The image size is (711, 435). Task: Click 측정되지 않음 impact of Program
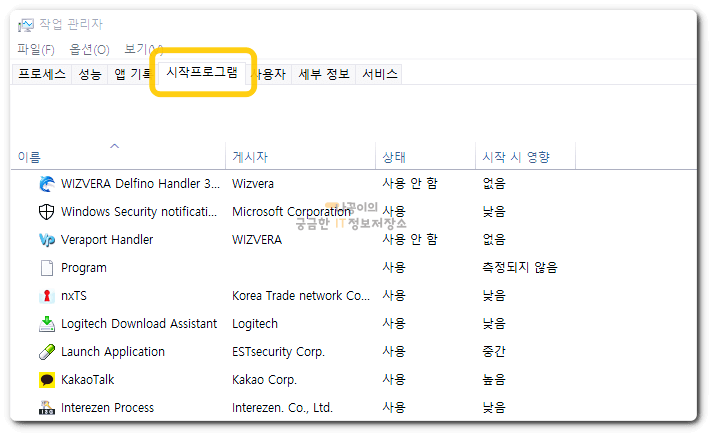pos(520,267)
